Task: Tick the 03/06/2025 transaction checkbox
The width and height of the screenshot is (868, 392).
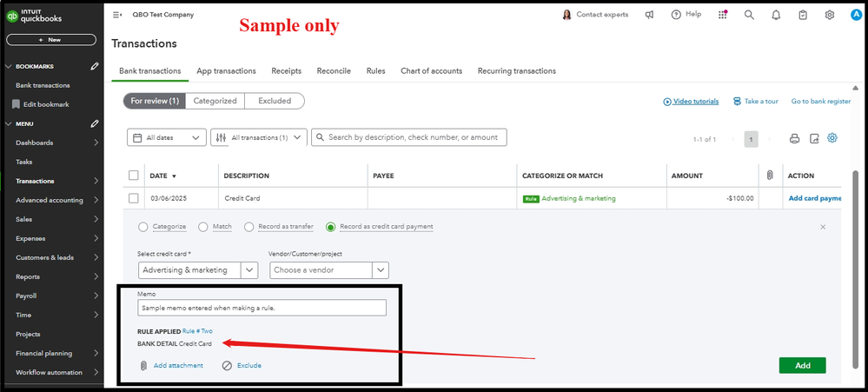Action: tap(134, 198)
